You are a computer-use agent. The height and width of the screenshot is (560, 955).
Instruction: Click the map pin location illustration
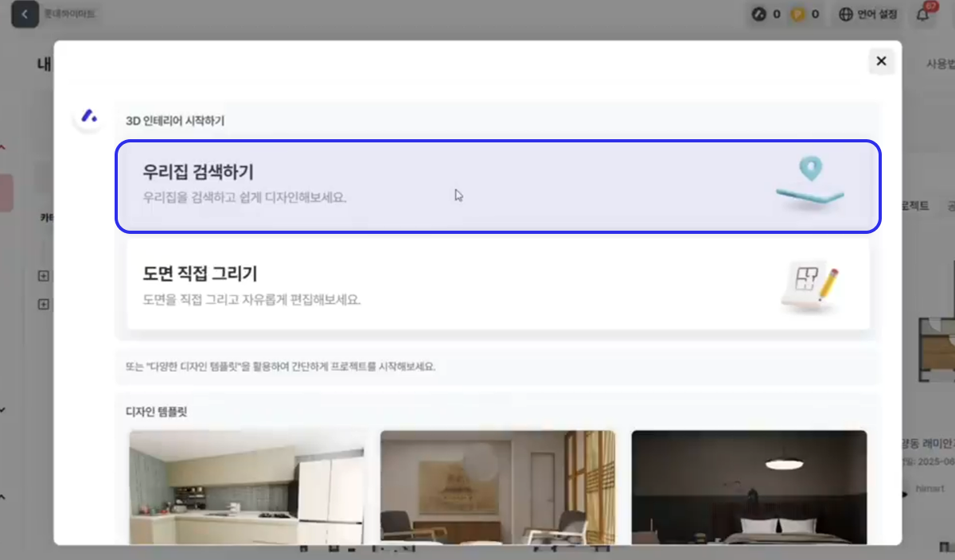(810, 184)
